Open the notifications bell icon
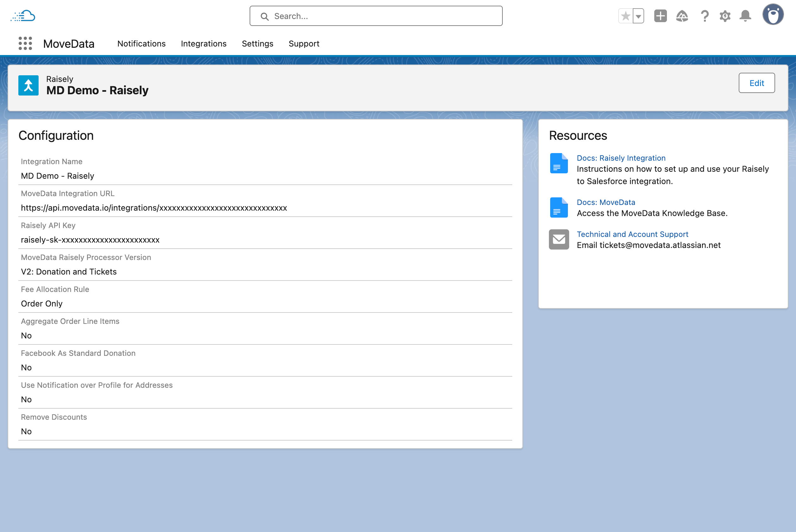This screenshot has width=796, height=532. pos(745,16)
